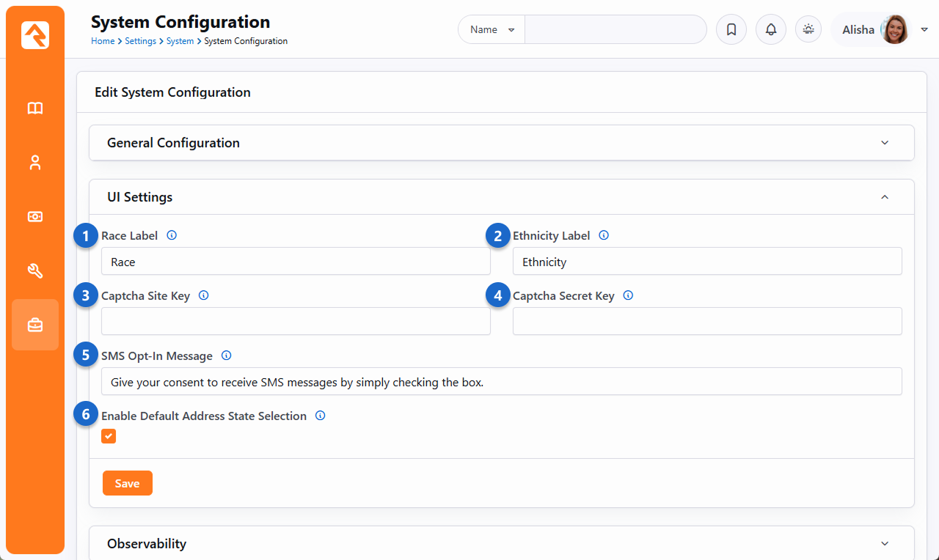Expand the General Configuration section
This screenshot has width=939, height=560.
884,143
